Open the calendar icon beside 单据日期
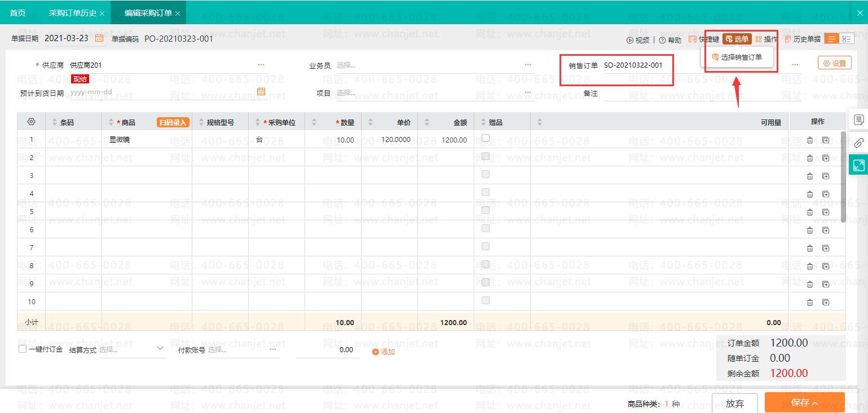The height and width of the screenshot is (413, 868). [99, 38]
